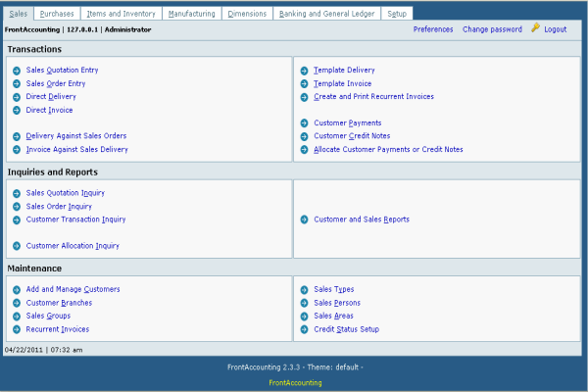588x392 pixels.
Task: Open the Direct Delivery link
Action: [x=51, y=97]
